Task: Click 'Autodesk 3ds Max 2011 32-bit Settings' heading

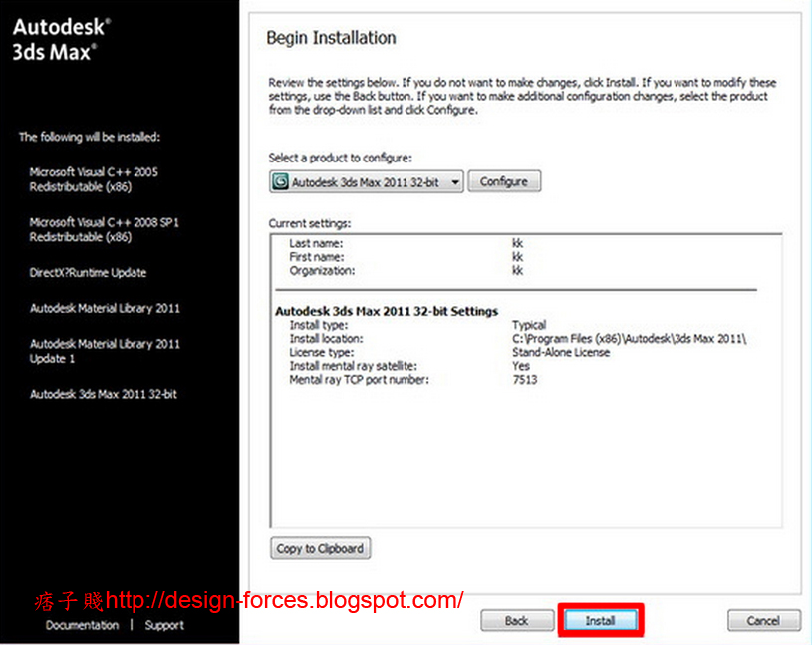Action: pos(387,311)
